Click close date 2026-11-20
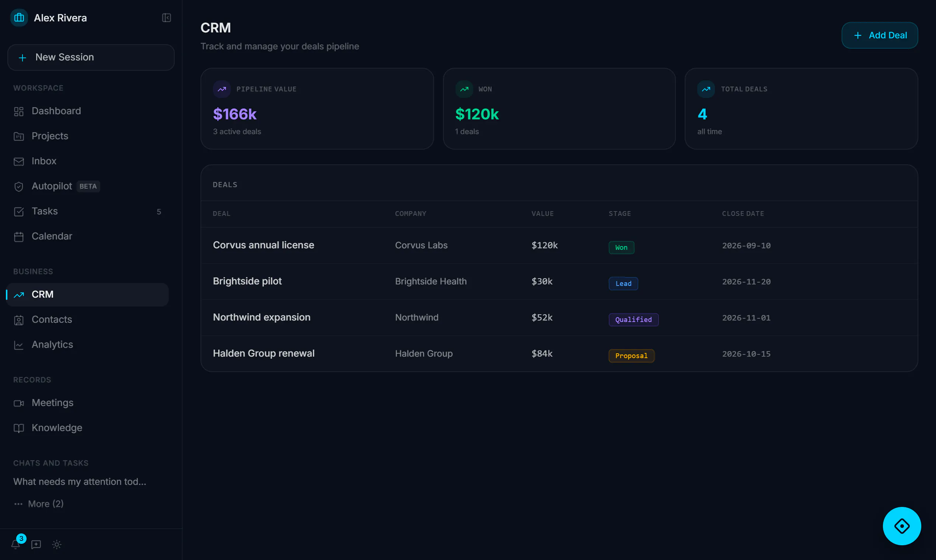 pos(746,282)
